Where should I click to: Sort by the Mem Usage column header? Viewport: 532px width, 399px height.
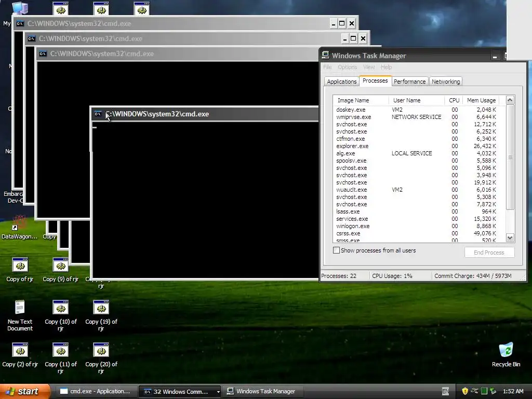pyautogui.click(x=482, y=100)
